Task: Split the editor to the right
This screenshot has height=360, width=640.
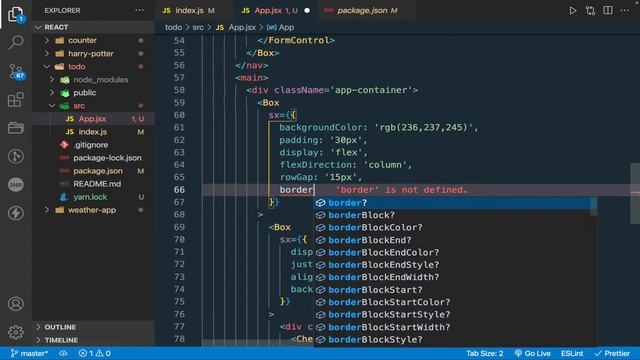Action: 608,10
